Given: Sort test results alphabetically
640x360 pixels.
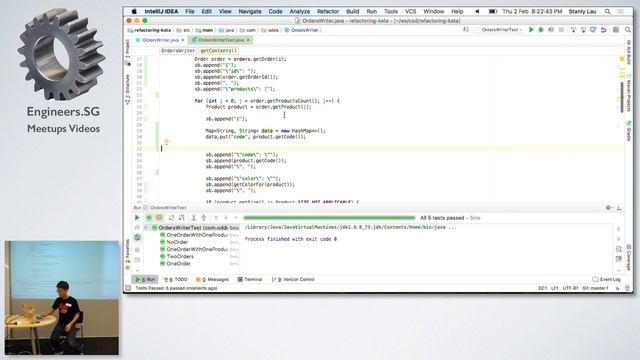Looking at the screenshot, I should [x=171, y=218].
